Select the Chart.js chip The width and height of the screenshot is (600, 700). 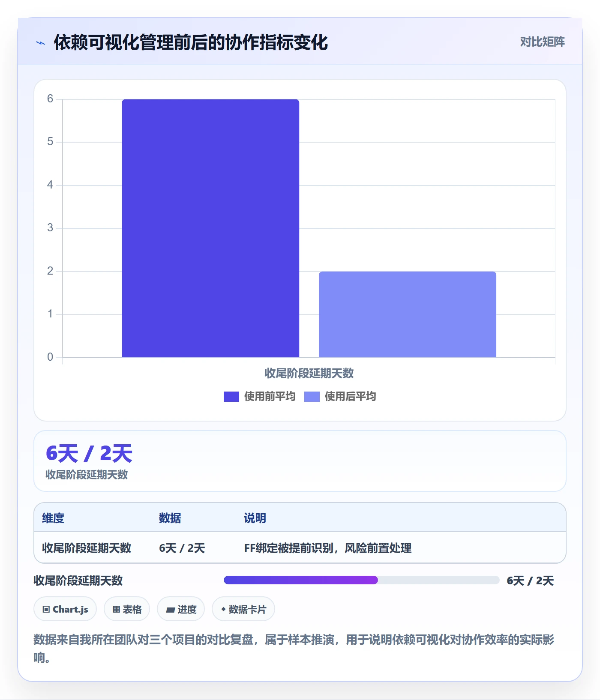[x=65, y=609]
